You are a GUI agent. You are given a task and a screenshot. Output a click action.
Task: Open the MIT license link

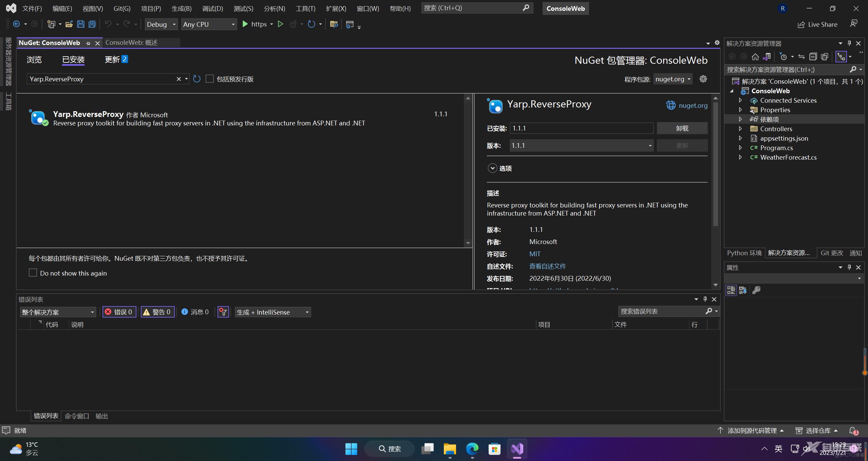point(535,254)
